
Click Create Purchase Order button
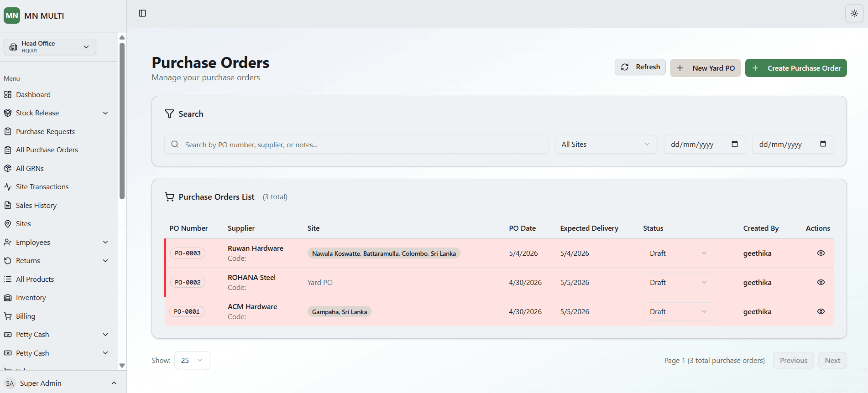pyautogui.click(x=796, y=68)
